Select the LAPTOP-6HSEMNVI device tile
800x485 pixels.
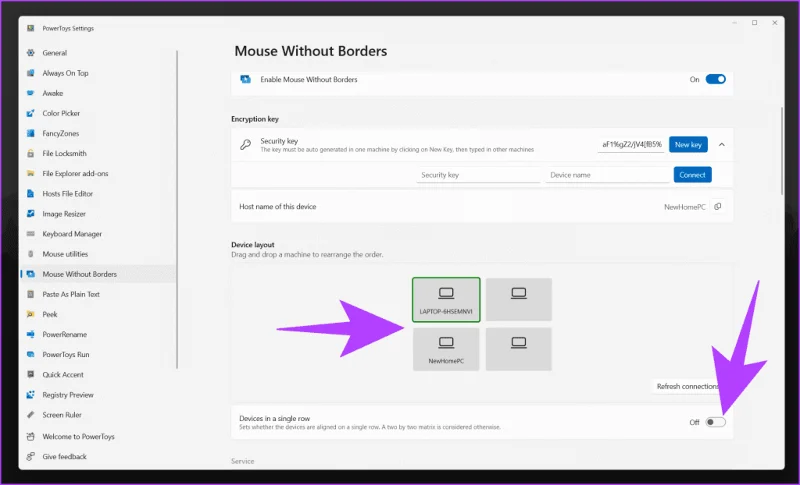(x=446, y=300)
